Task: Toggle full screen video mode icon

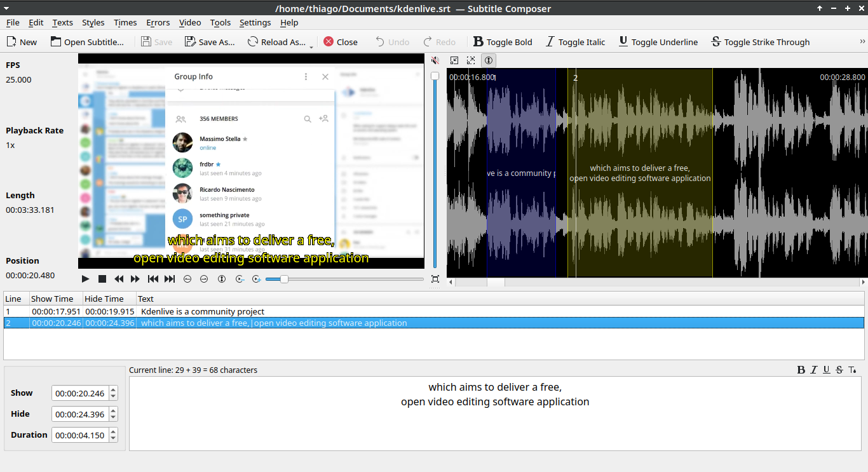Action: click(435, 279)
